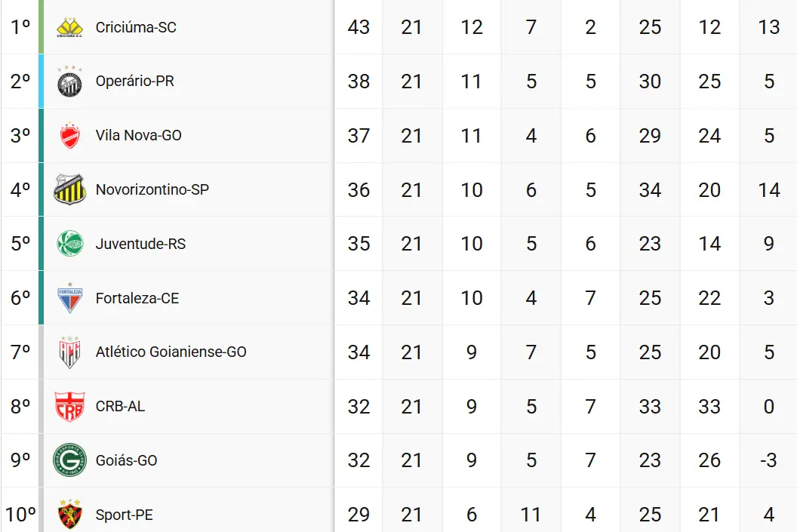Select the 1º position cell
Image resolution: width=797 pixels, height=532 pixels.
pyautogui.click(x=20, y=27)
